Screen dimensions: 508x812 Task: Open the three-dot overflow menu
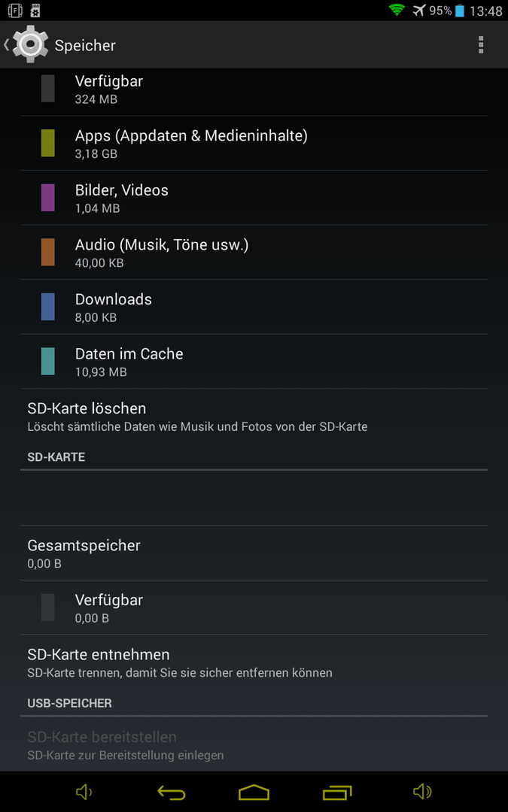click(480, 45)
